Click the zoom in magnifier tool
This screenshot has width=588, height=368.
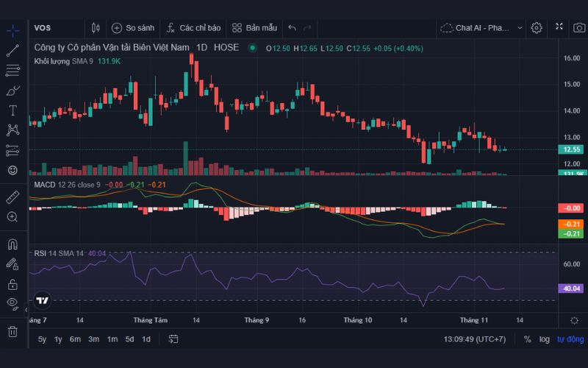(x=12, y=217)
